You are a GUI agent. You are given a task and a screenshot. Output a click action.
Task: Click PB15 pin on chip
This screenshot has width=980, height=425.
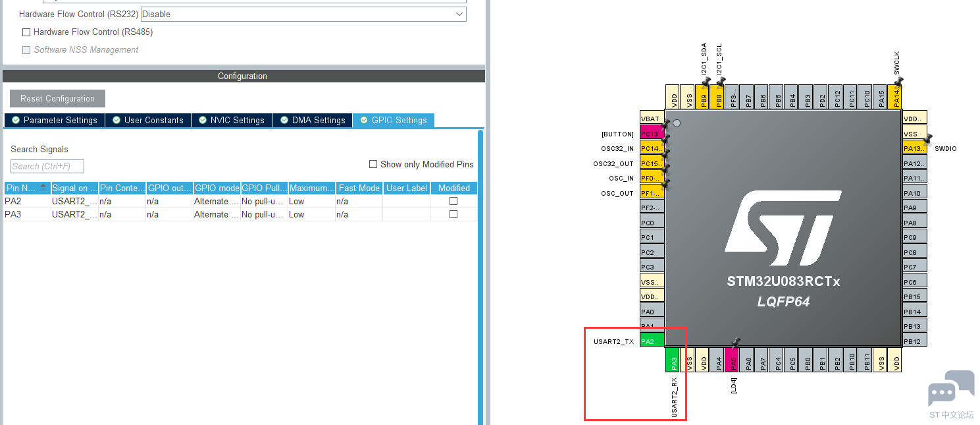click(x=915, y=297)
